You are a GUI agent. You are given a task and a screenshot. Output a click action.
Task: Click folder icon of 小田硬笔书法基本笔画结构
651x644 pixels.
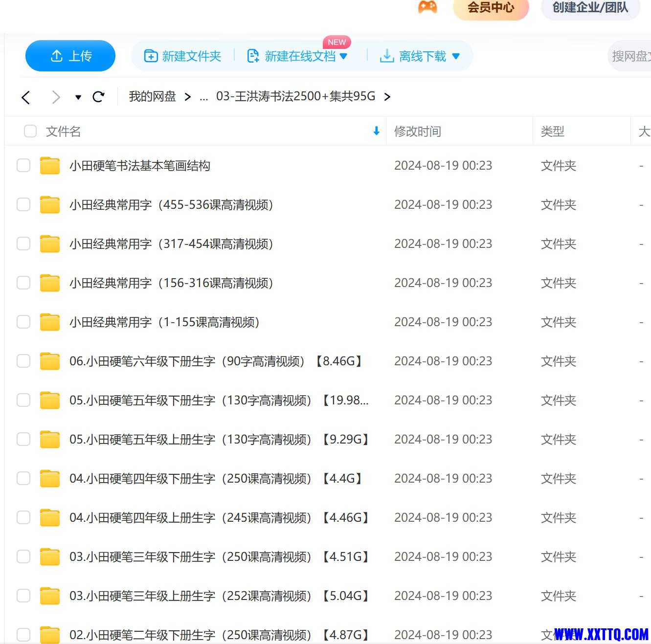[50, 166]
